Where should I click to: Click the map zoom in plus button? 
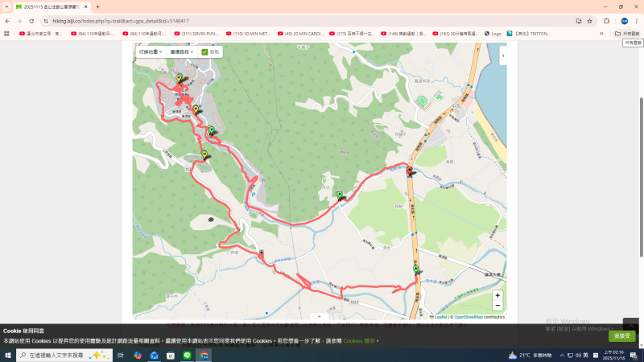[x=497, y=296]
